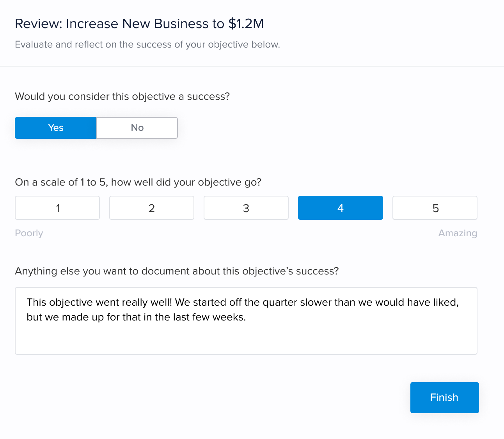504x439 pixels.
Task: Click the empty bottom area of comment box
Action: [x=246, y=341]
